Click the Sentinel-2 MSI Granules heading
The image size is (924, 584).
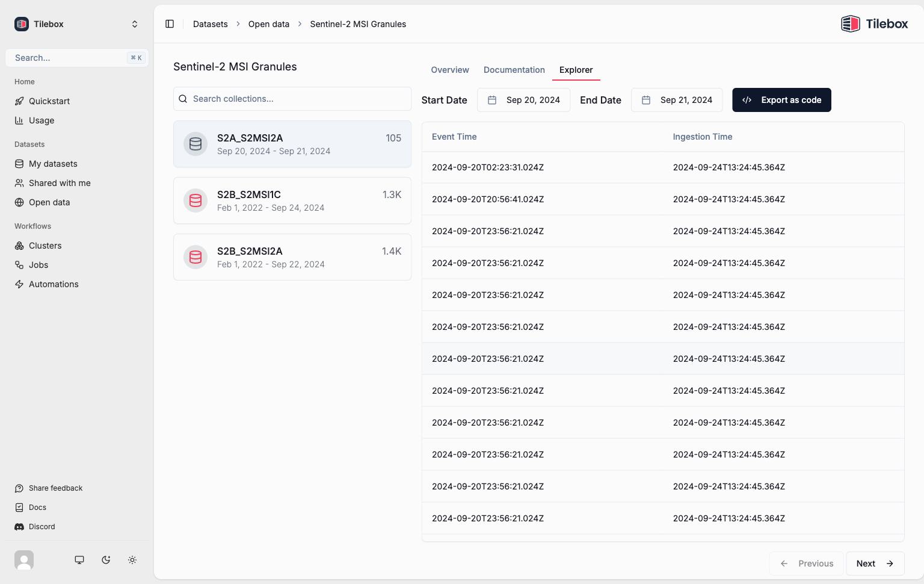click(x=235, y=67)
